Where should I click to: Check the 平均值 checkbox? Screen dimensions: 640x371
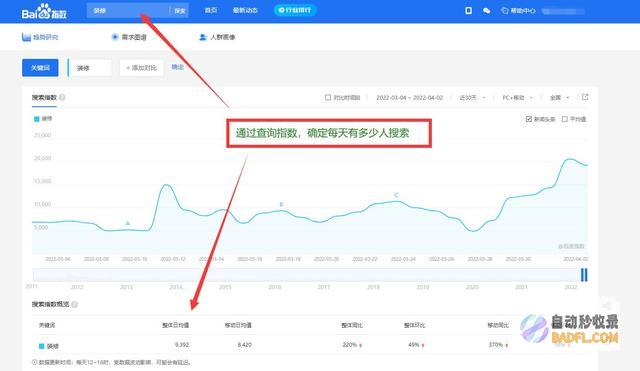pyautogui.click(x=564, y=119)
